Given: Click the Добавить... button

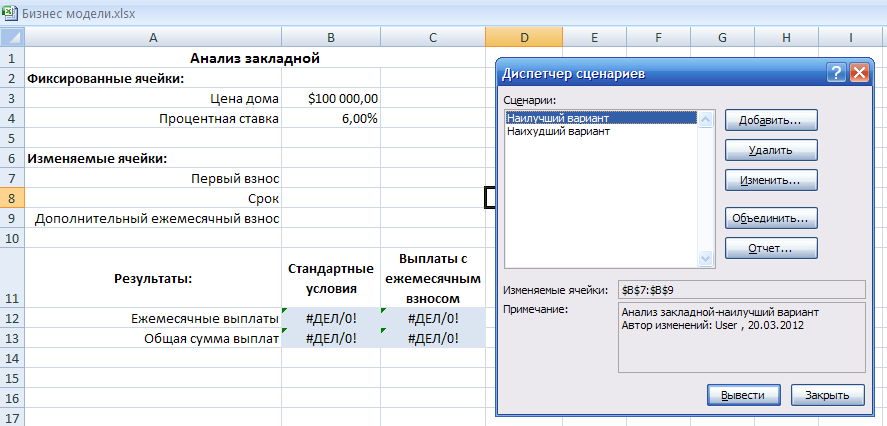Looking at the screenshot, I should point(771,121).
